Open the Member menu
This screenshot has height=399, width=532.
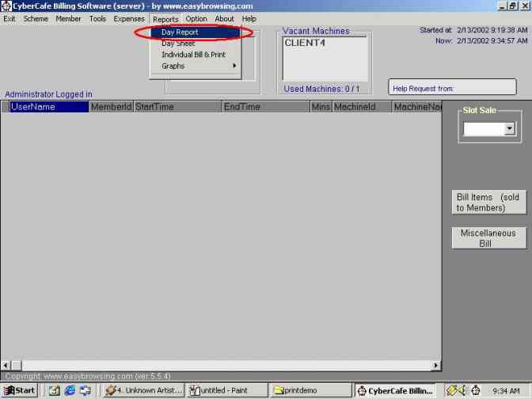(68, 18)
